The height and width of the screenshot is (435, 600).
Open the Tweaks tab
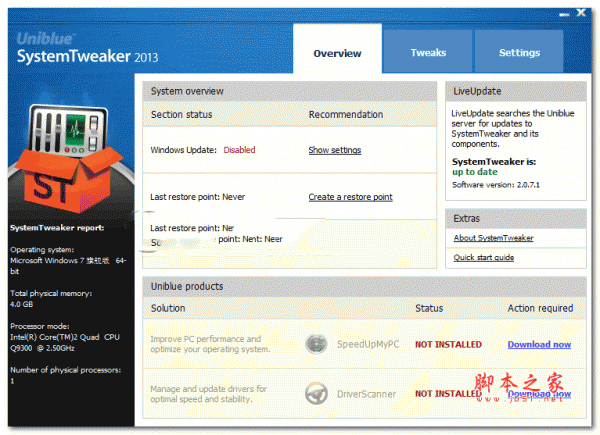tap(428, 52)
